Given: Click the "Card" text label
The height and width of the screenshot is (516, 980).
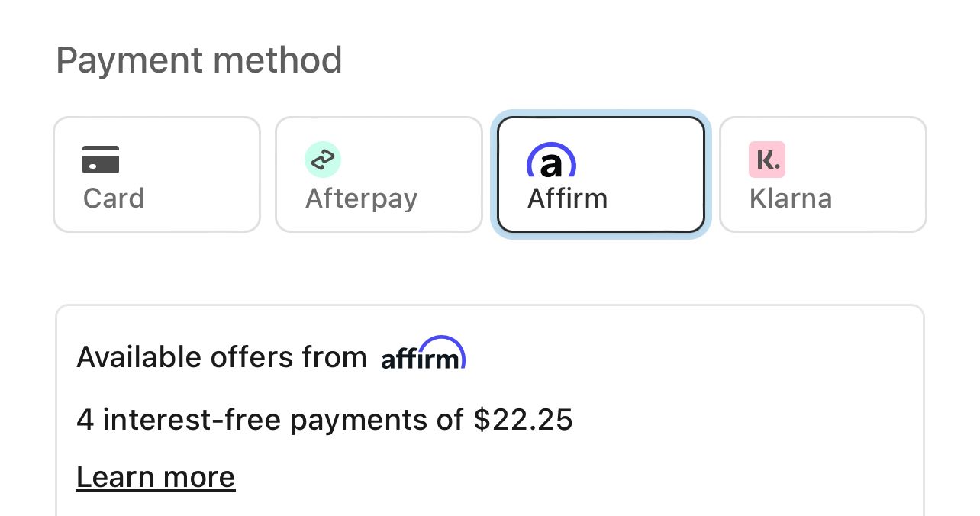Looking at the screenshot, I should pyautogui.click(x=114, y=198).
